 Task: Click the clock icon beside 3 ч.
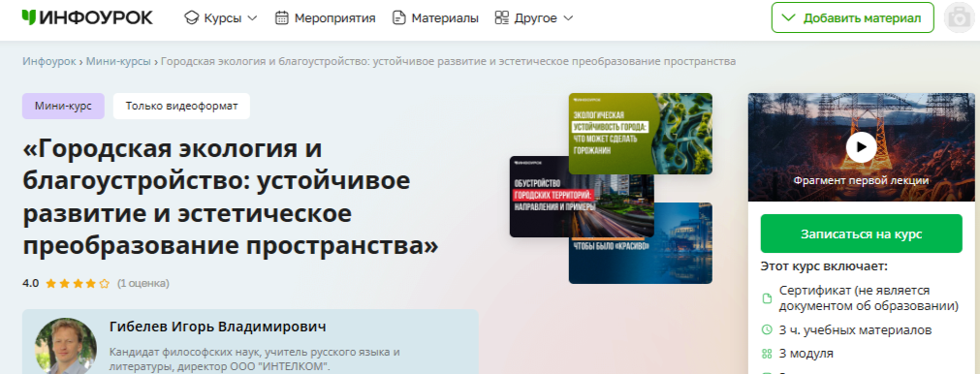pyautogui.click(x=767, y=329)
